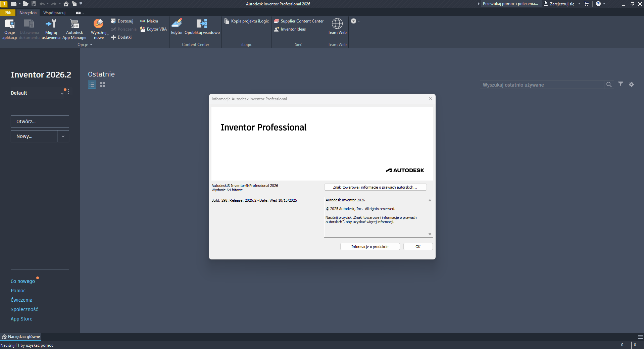Click Informacje o produkcie button
This screenshot has width=644, height=349.
[x=370, y=247]
